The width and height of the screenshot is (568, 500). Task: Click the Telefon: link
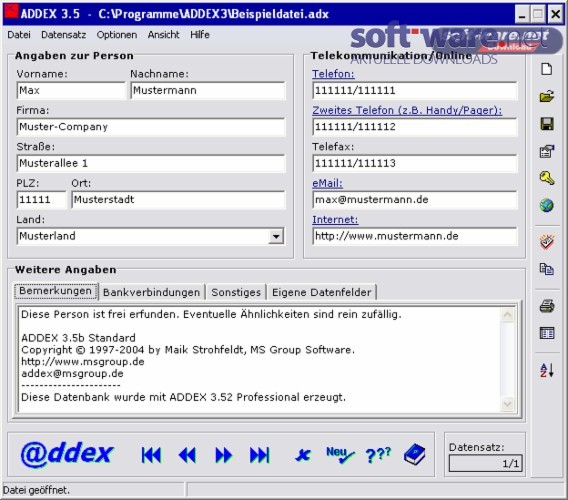(333, 74)
